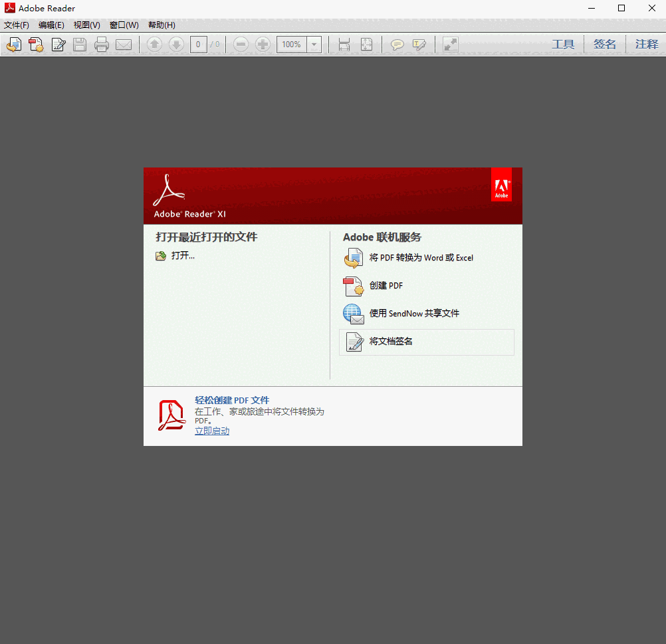Click the zoom in plus icon
The width and height of the screenshot is (666, 644).
pyautogui.click(x=263, y=45)
